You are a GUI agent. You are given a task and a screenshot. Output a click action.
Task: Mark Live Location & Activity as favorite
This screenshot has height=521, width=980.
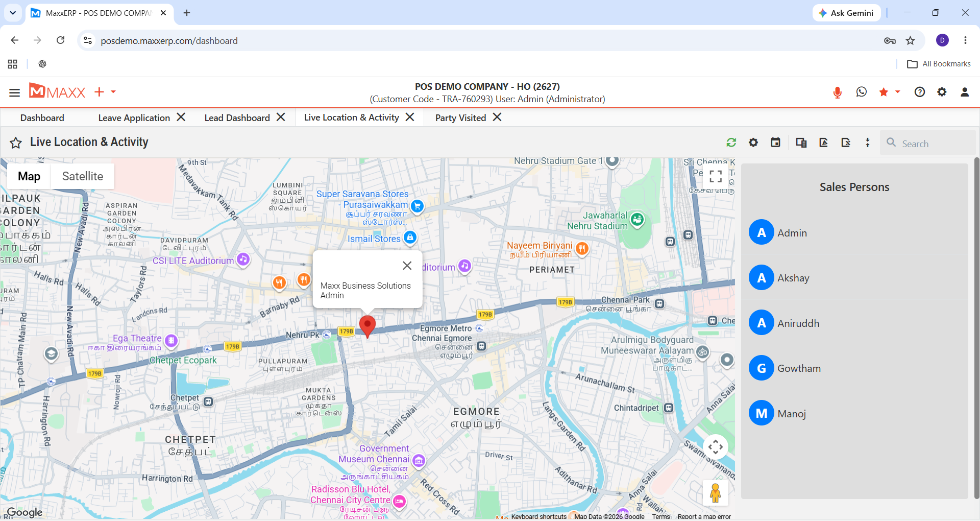point(16,143)
